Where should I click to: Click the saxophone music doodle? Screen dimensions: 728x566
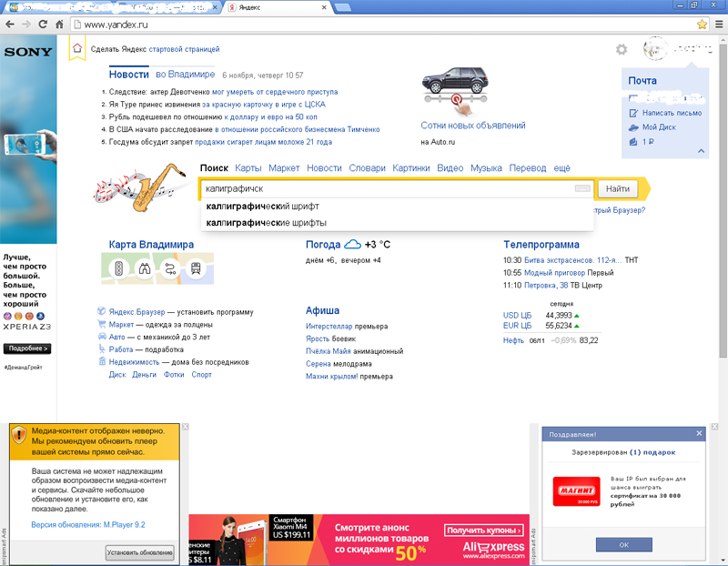pyautogui.click(x=142, y=187)
